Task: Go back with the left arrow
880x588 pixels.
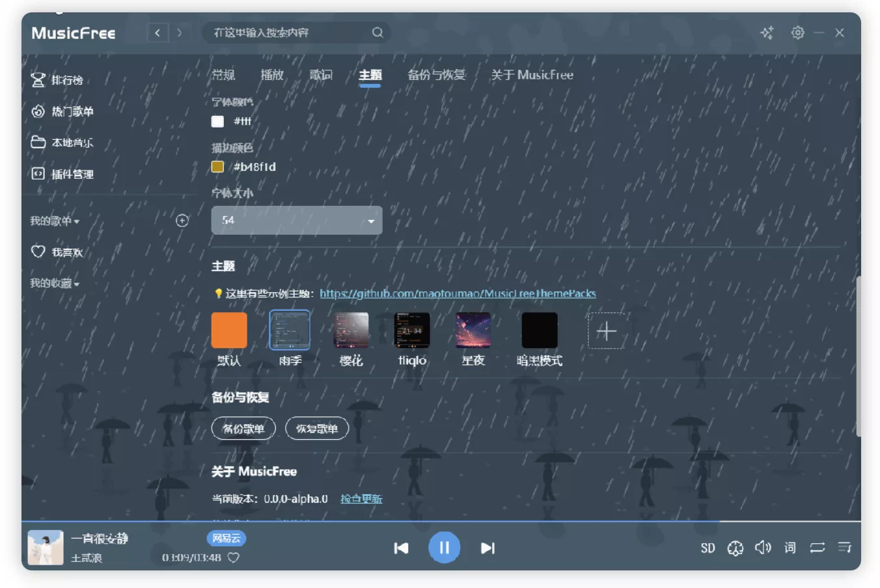Action: 158,33
